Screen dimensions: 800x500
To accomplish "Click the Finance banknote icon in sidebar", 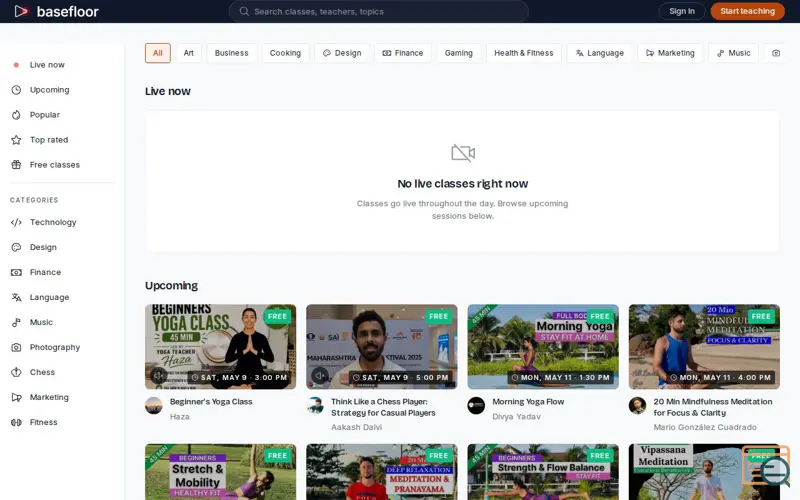I will click(x=16, y=272).
